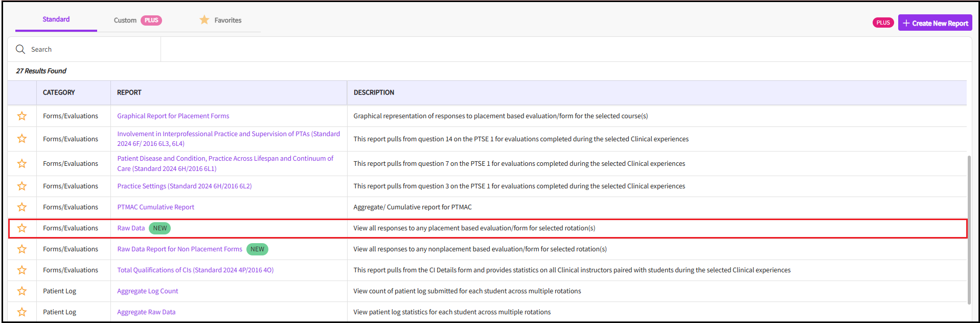980x323 pixels.
Task: Switch to the Standard tab
Action: point(56,19)
